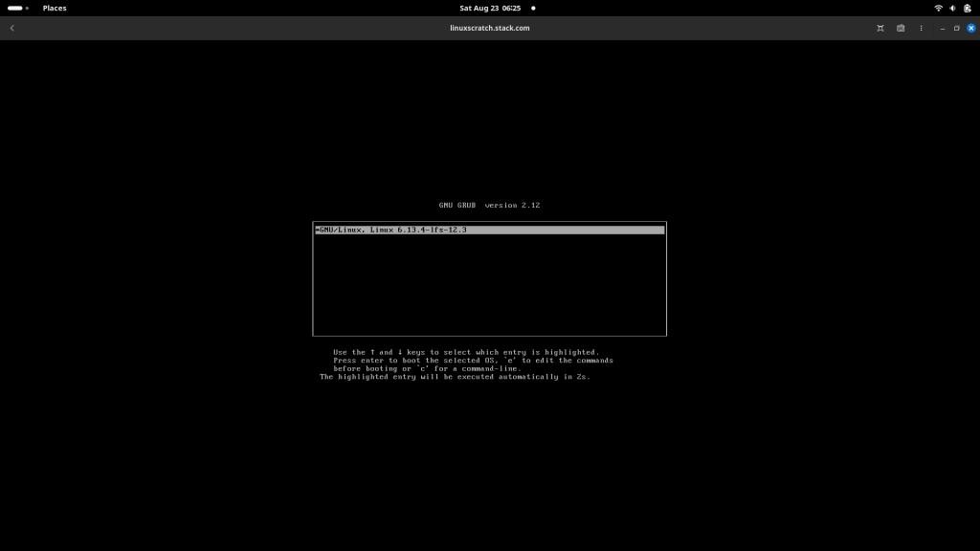Click the notification dot beside the clock
Image resolution: width=980 pixels, height=551 pixels.
pos(533,8)
